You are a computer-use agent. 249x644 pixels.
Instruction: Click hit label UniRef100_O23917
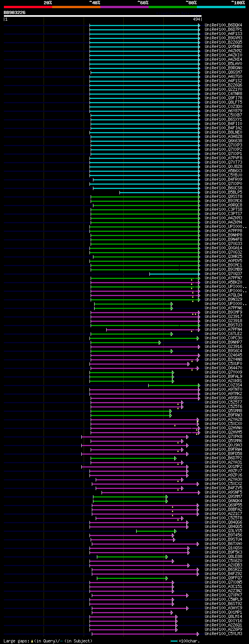tap(223, 316)
